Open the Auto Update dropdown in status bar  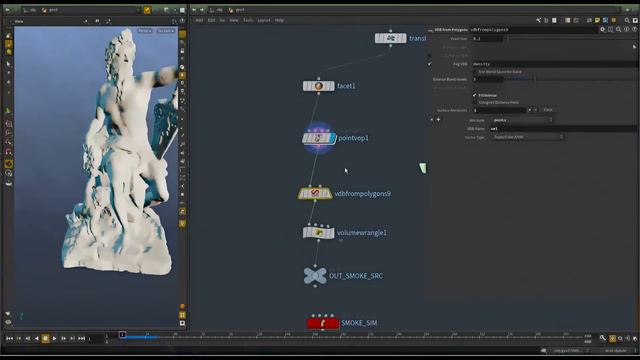point(617,351)
